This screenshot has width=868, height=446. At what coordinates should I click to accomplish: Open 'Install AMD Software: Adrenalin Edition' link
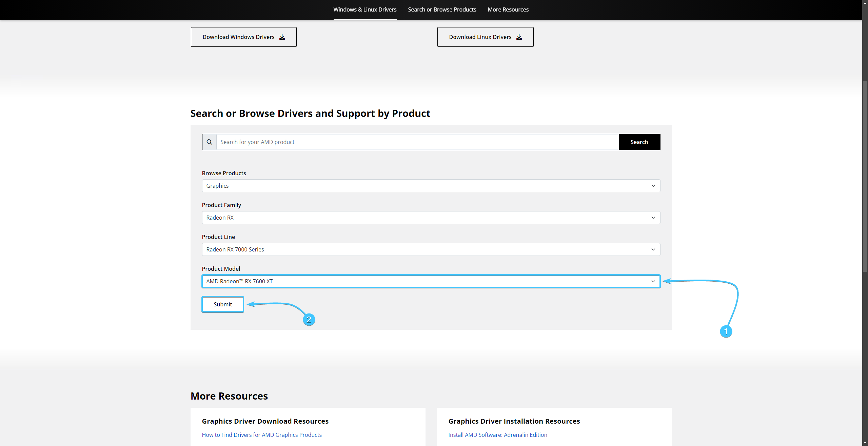click(498, 435)
